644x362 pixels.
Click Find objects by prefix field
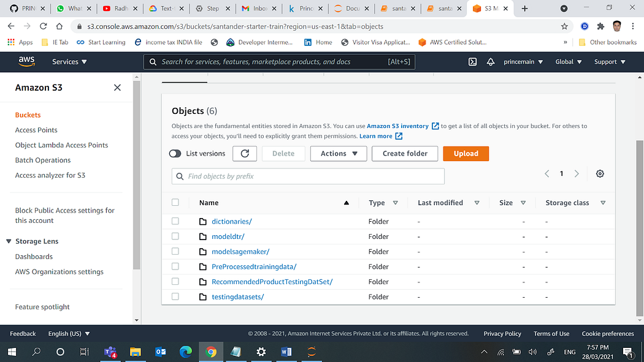tap(308, 176)
